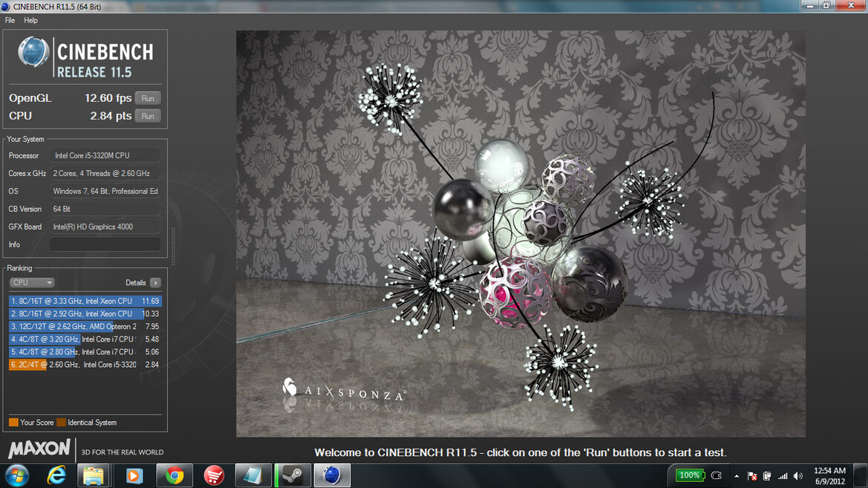Viewport: 868px width, 488px height.
Task: Open the Help menu
Action: click(30, 20)
